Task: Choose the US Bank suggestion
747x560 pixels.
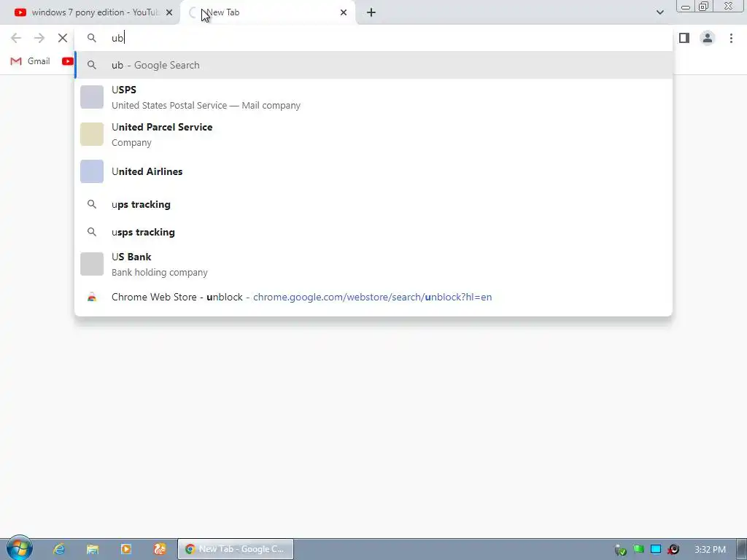Action: tap(373, 264)
